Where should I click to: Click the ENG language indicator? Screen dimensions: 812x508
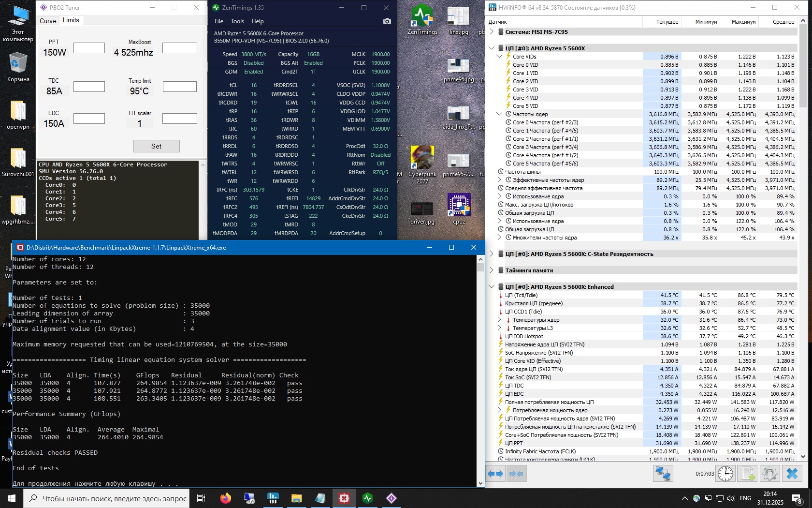pos(746,498)
